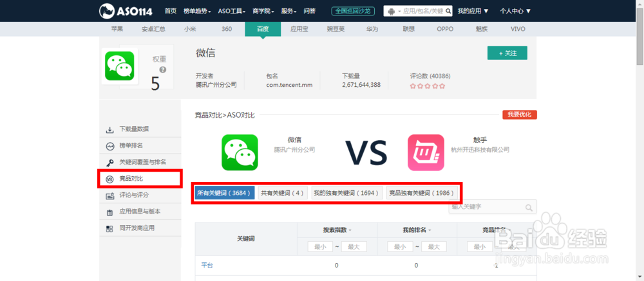
Task: Click the ASO114 logo
Action: (126, 11)
